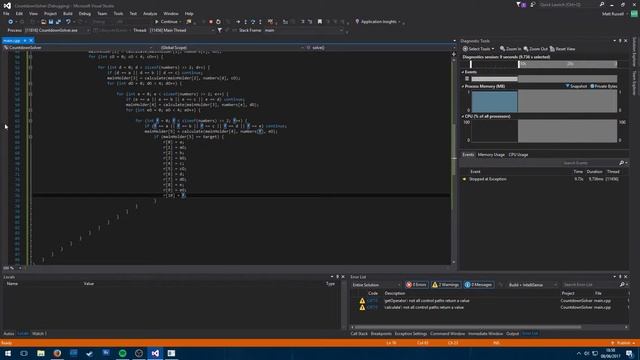Open the Tools menu
The width and height of the screenshot is (640, 360).
pyautogui.click(x=118, y=13)
